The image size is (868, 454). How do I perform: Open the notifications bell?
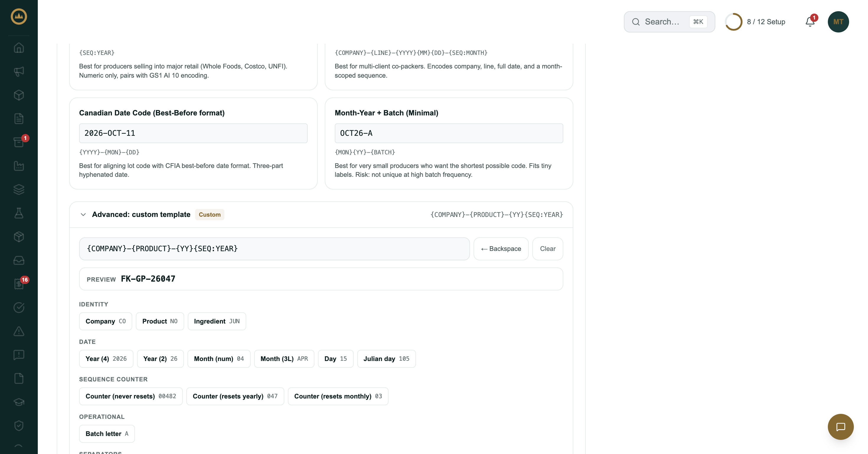[x=810, y=22]
